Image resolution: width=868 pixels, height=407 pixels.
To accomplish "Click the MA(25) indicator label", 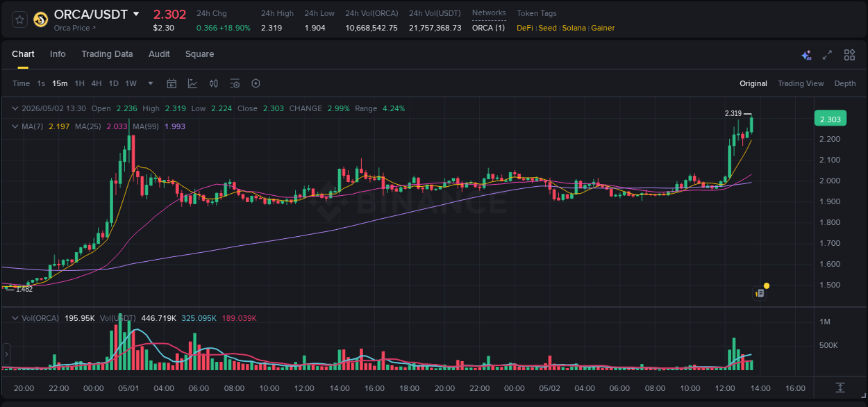I will click(88, 126).
